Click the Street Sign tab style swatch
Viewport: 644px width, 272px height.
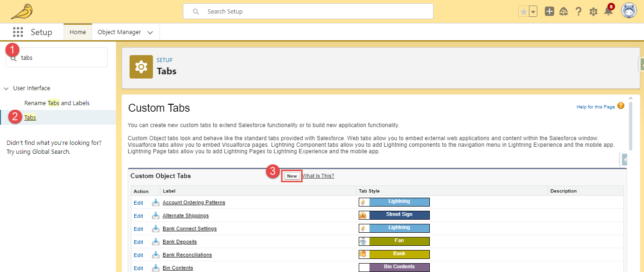coord(394,215)
